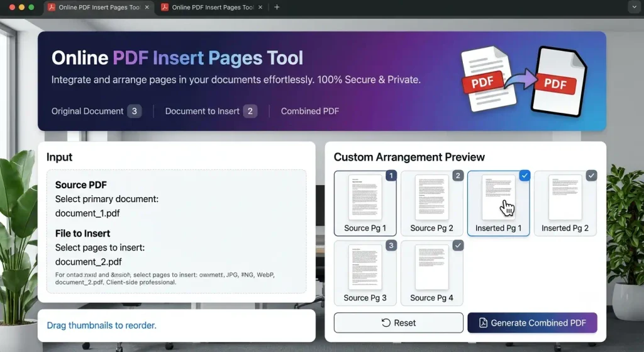Click the Source PDF heading
Screen dimensions: 644x352
[x=81, y=185]
